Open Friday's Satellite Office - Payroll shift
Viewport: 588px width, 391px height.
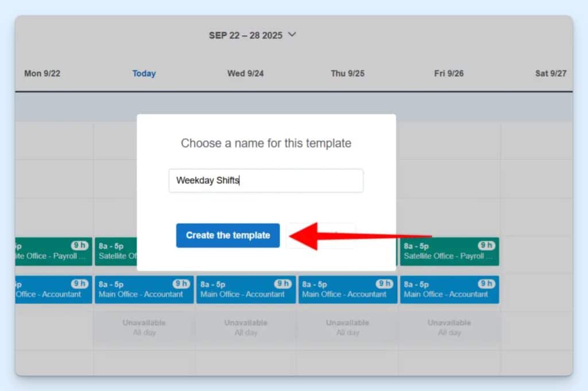click(449, 251)
